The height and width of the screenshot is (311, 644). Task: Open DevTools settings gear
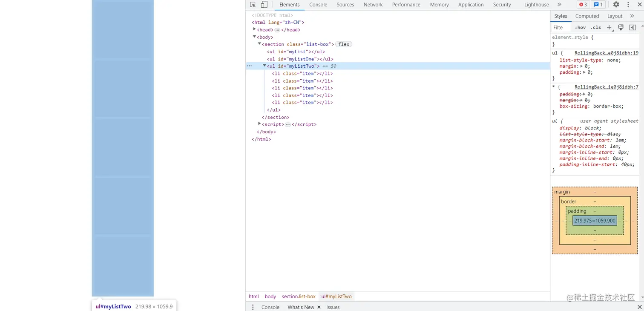click(x=616, y=5)
